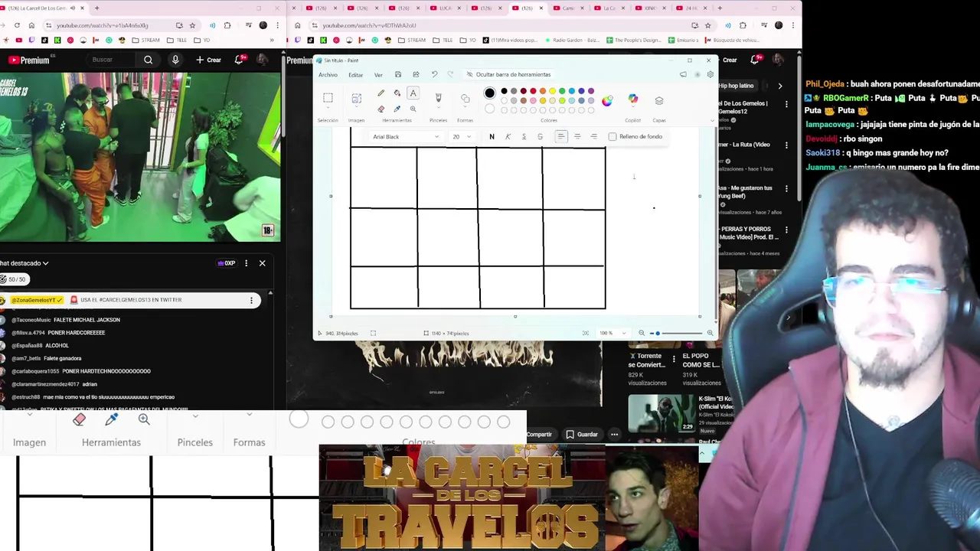Open the live chat three-dot options menu
This screenshot has height=551, width=980.
tap(246, 263)
